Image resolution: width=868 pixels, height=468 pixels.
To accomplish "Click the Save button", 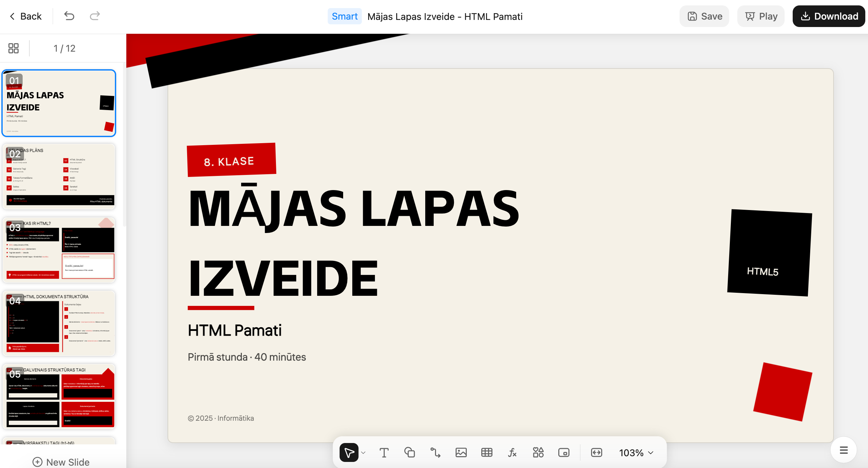I will (705, 16).
